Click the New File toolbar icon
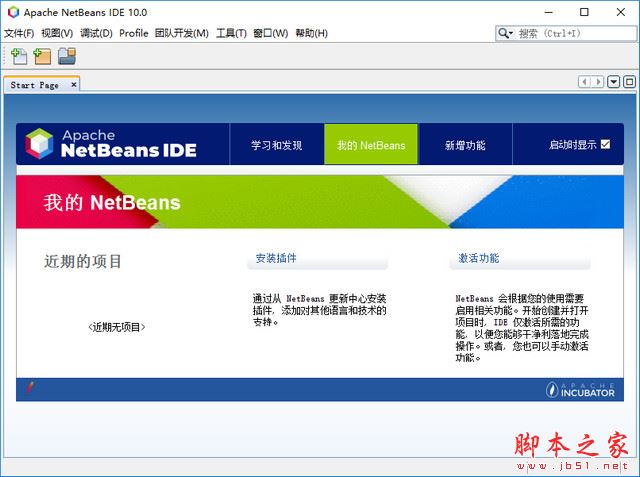640x477 pixels. [x=19, y=56]
